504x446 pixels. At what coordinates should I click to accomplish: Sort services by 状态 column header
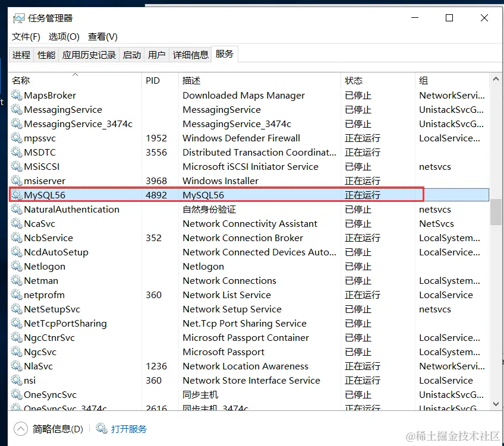(377, 80)
